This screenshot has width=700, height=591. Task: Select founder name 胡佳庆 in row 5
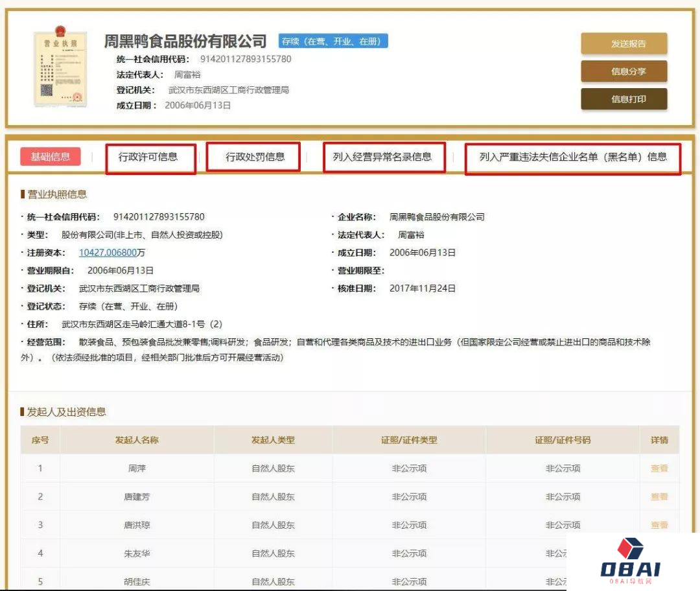(137, 582)
